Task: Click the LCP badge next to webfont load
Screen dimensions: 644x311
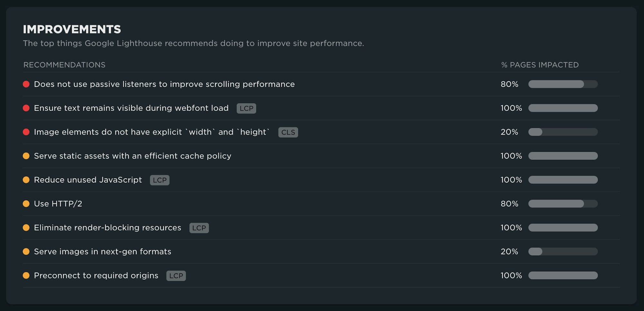Action: [x=246, y=108]
